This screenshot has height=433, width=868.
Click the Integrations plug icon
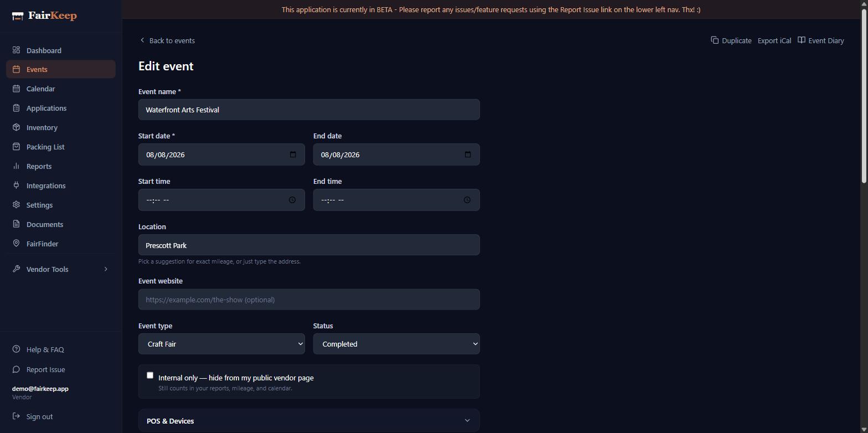click(x=17, y=185)
